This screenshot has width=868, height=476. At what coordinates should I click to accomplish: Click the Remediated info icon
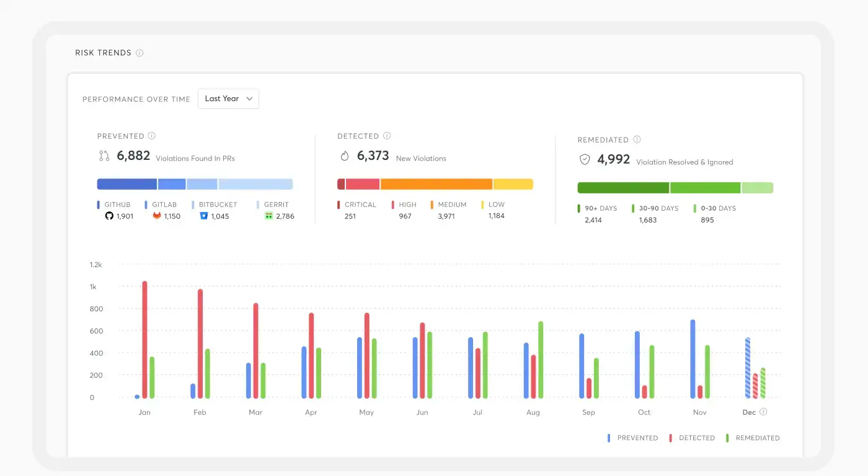point(637,140)
